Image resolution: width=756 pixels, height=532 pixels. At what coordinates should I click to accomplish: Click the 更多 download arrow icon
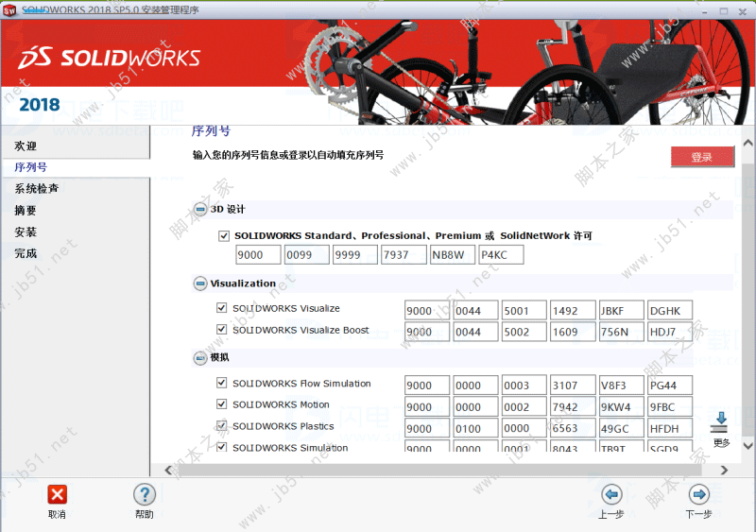coord(720,422)
